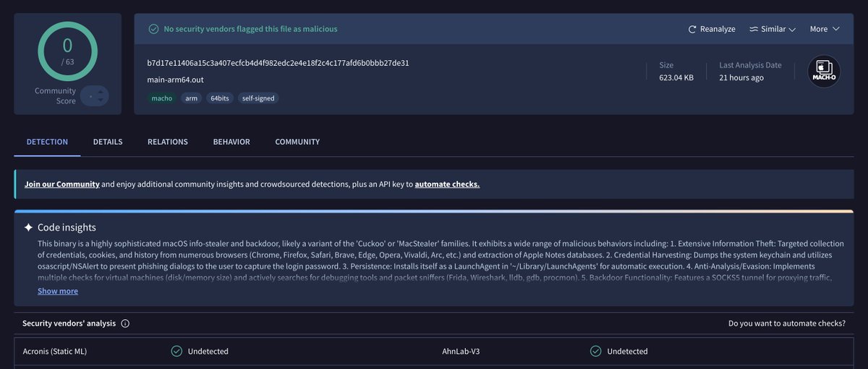Image resolution: width=868 pixels, height=369 pixels.
Task: Click the Similar search icon
Action: tap(753, 29)
